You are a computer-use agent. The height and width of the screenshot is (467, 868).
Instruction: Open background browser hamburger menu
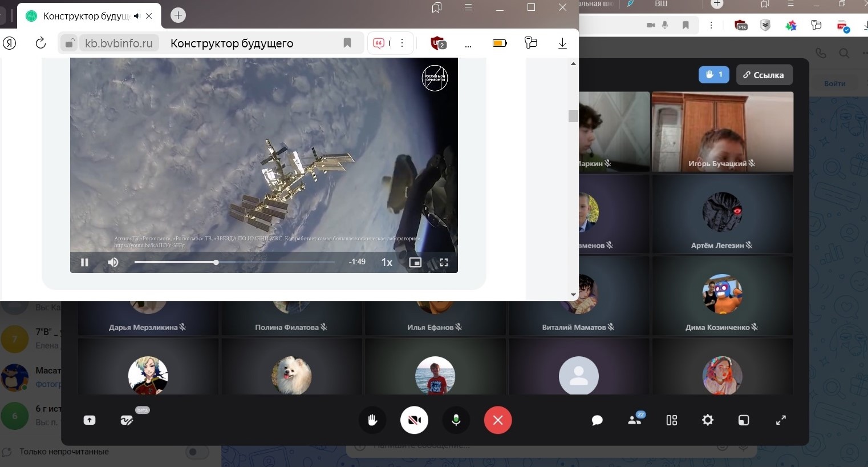pos(790,4)
